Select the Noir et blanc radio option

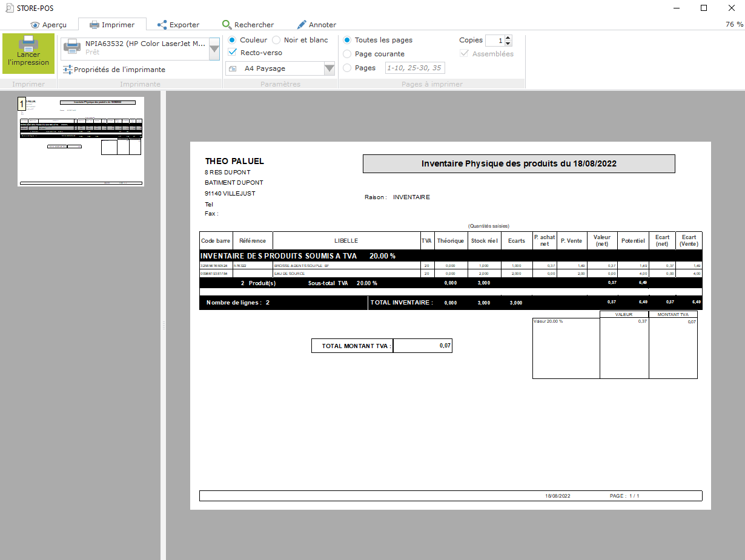pyautogui.click(x=276, y=40)
